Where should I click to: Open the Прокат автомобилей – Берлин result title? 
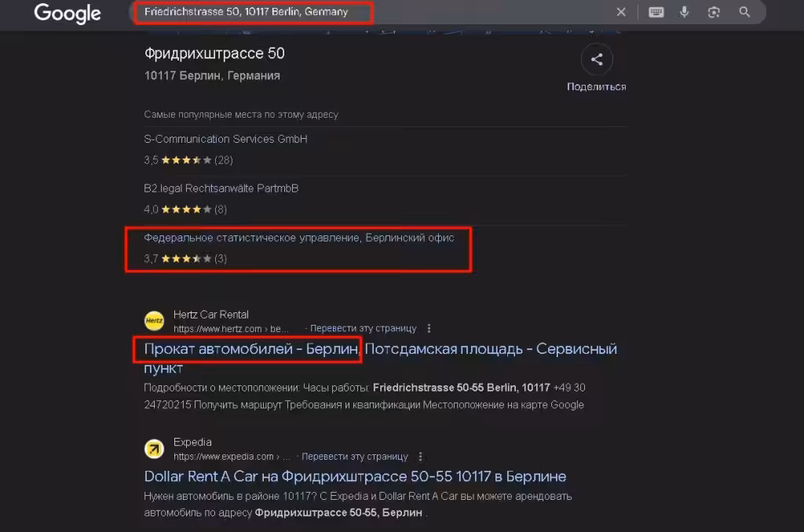380,358
